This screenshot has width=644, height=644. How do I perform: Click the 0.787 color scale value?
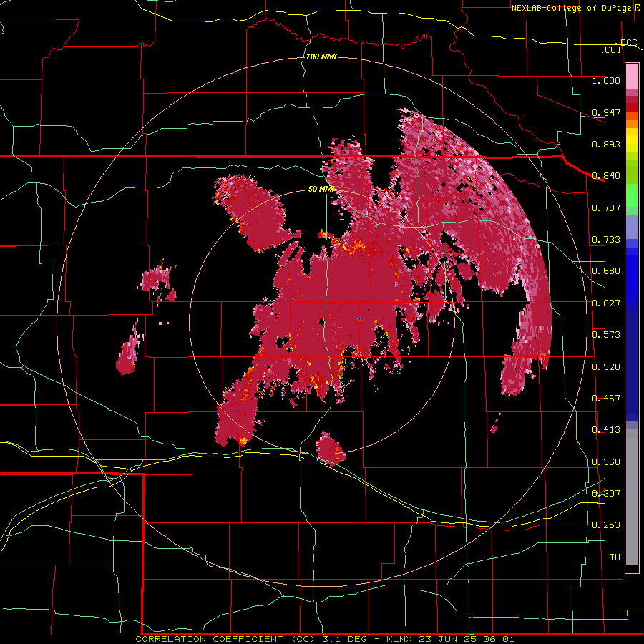pyautogui.click(x=606, y=208)
